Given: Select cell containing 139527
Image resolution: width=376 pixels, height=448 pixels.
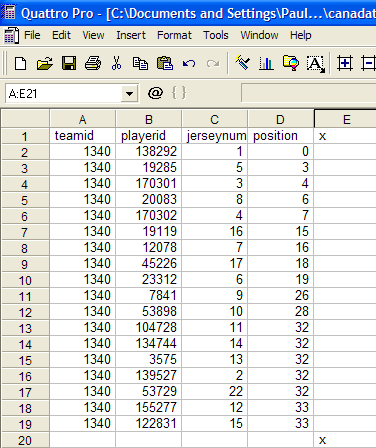Looking at the screenshot, I should 149,376.
